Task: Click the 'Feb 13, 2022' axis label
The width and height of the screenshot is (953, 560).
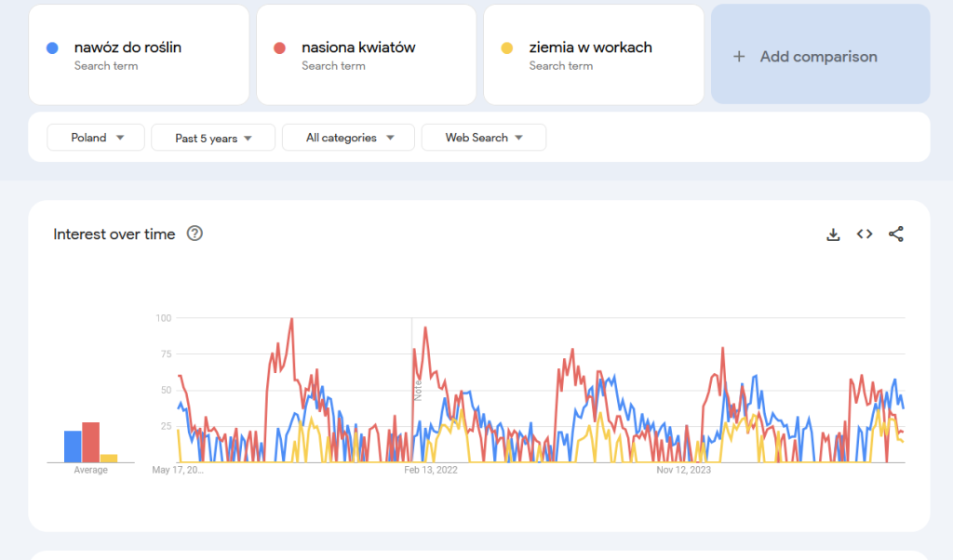Action: tap(431, 470)
